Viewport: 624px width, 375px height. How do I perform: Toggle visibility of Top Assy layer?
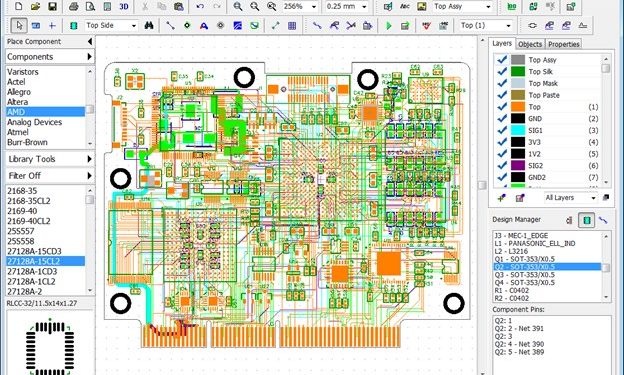tap(502, 60)
